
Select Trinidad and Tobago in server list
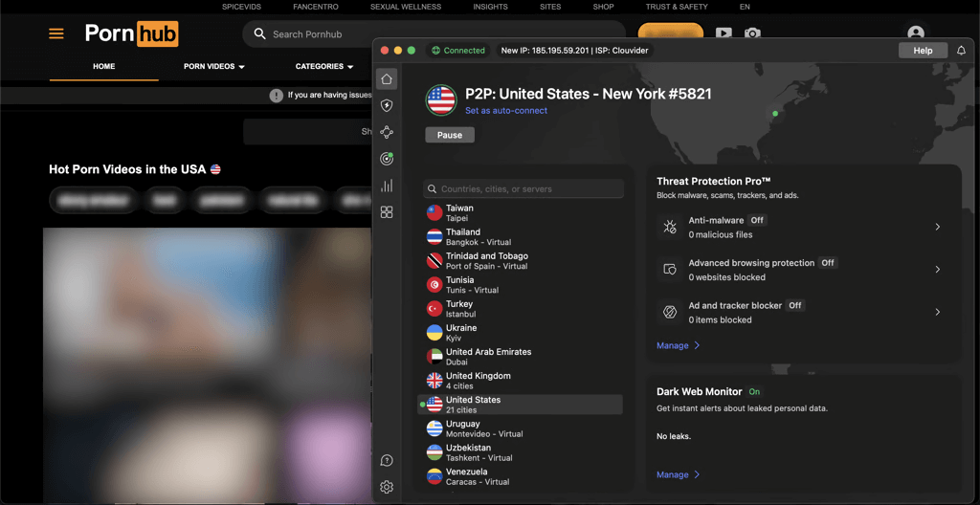[x=520, y=260]
